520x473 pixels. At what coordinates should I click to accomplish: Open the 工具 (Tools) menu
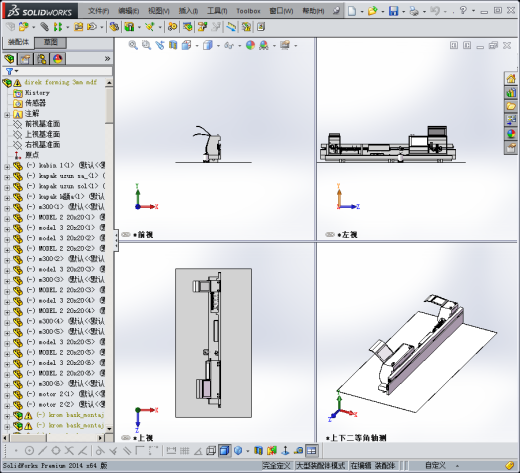coord(217,11)
